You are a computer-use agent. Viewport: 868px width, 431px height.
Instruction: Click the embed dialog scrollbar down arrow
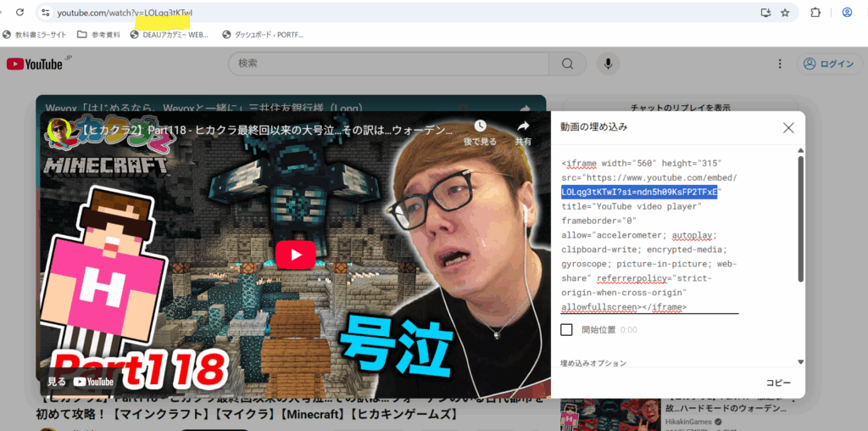800,361
